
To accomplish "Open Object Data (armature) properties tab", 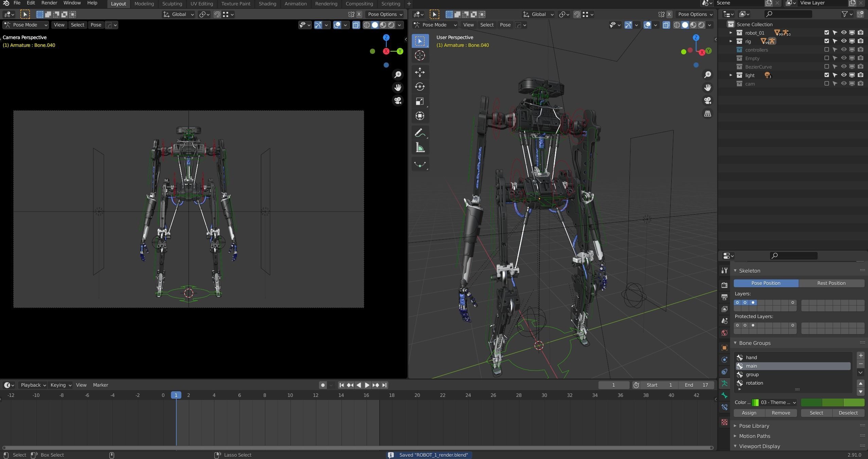I will (724, 383).
